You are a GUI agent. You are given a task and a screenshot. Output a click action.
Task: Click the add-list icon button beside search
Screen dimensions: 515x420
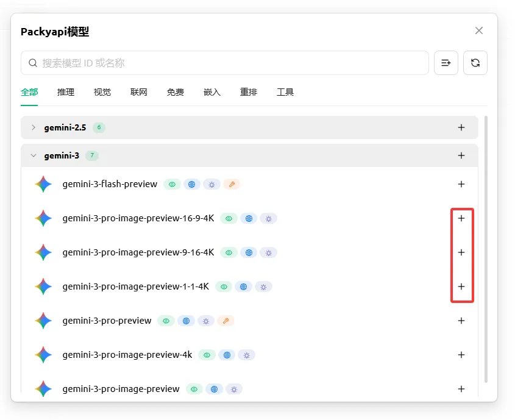(446, 63)
